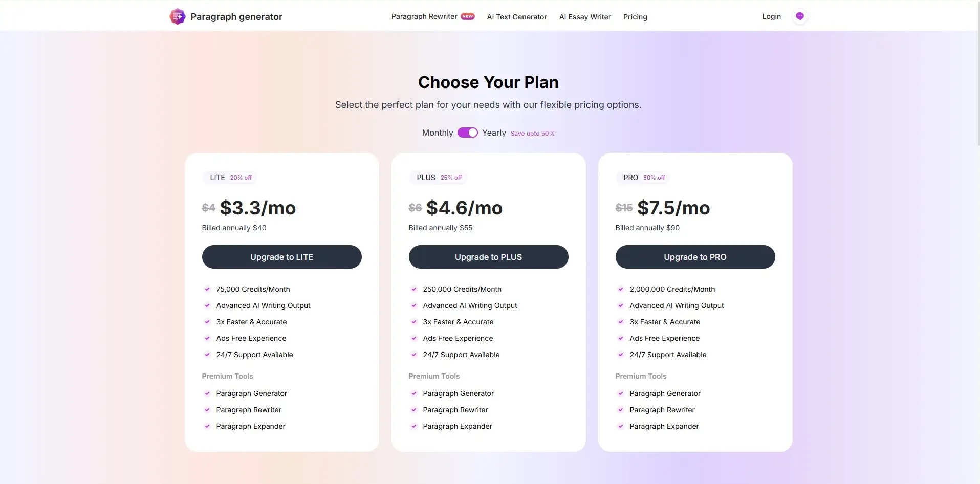The height and width of the screenshot is (484, 980).
Task: Click the Yearly label beside the toggle
Action: [x=494, y=133]
